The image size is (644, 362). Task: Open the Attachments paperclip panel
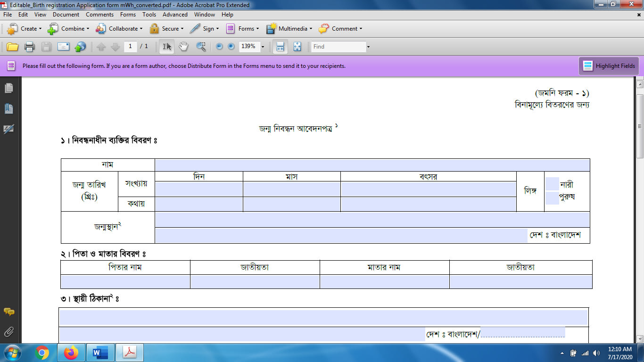pos(8,332)
